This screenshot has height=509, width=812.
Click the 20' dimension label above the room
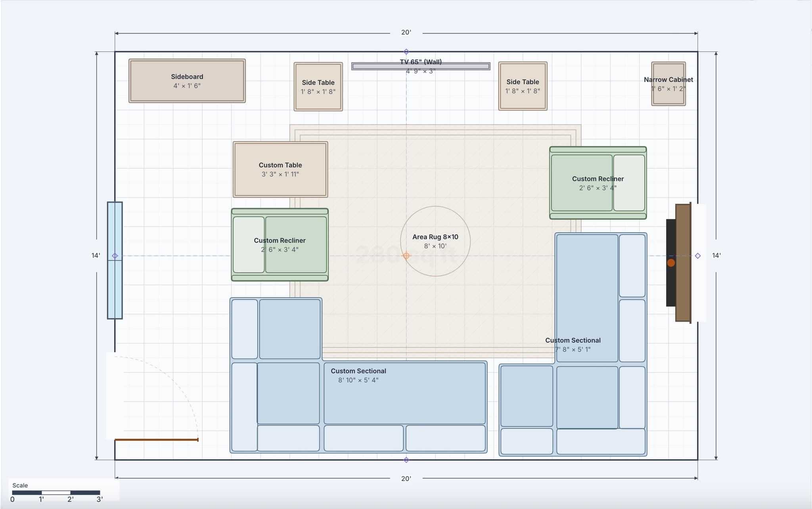[x=405, y=33]
